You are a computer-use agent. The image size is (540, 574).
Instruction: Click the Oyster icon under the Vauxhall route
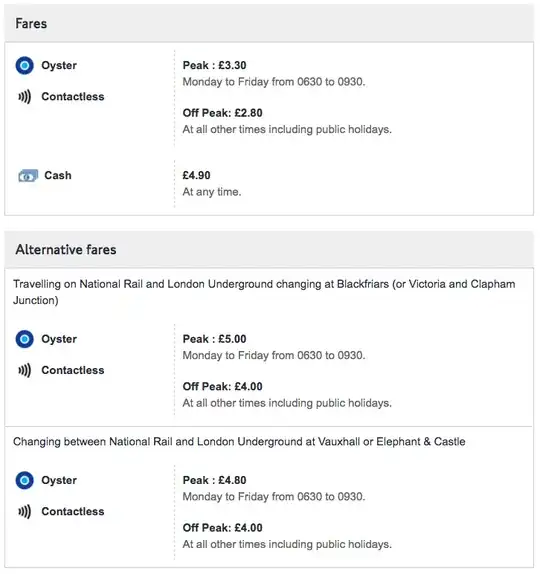(x=25, y=480)
